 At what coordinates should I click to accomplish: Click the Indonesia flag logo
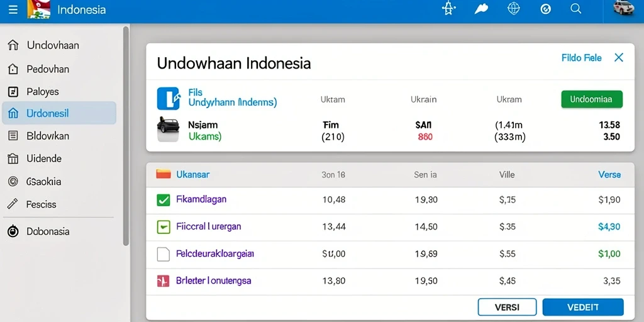[x=39, y=9]
